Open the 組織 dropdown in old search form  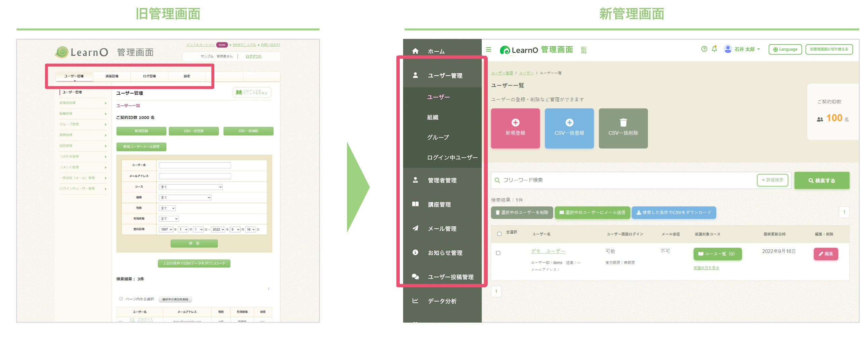pyautogui.click(x=185, y=198)
